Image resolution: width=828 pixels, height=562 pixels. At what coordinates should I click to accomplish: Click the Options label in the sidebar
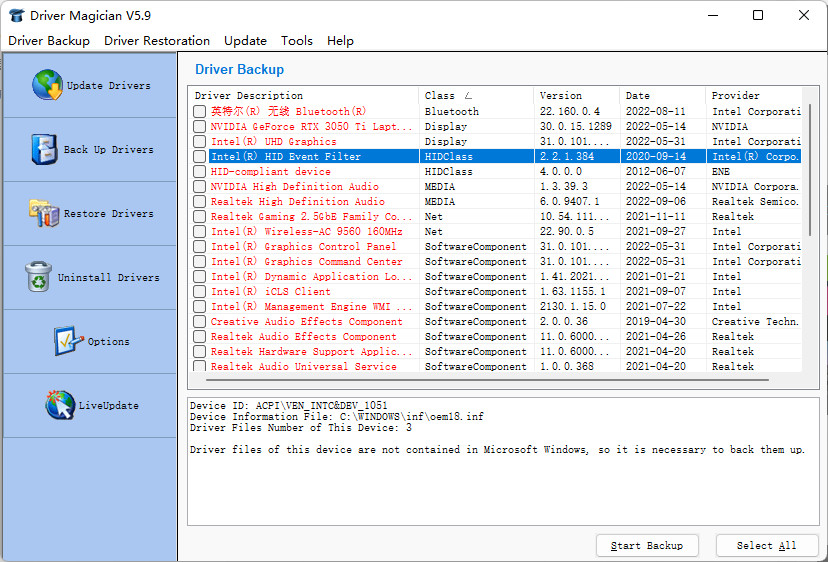tap(108, 342)
